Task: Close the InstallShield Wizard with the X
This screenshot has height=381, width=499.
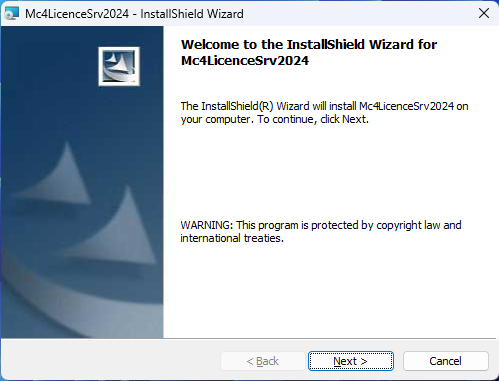Action: click(484, 14)
